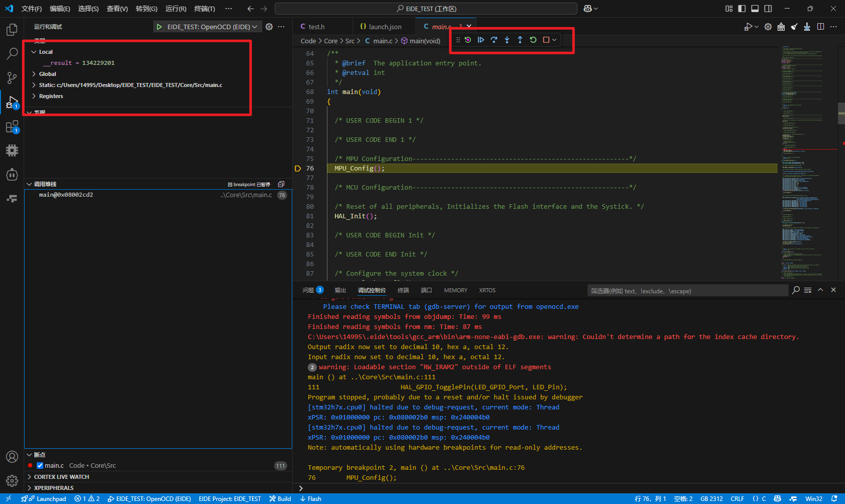Expand the XPERIPHERALS section
This screenshot has height=504, width=845.
29,488
